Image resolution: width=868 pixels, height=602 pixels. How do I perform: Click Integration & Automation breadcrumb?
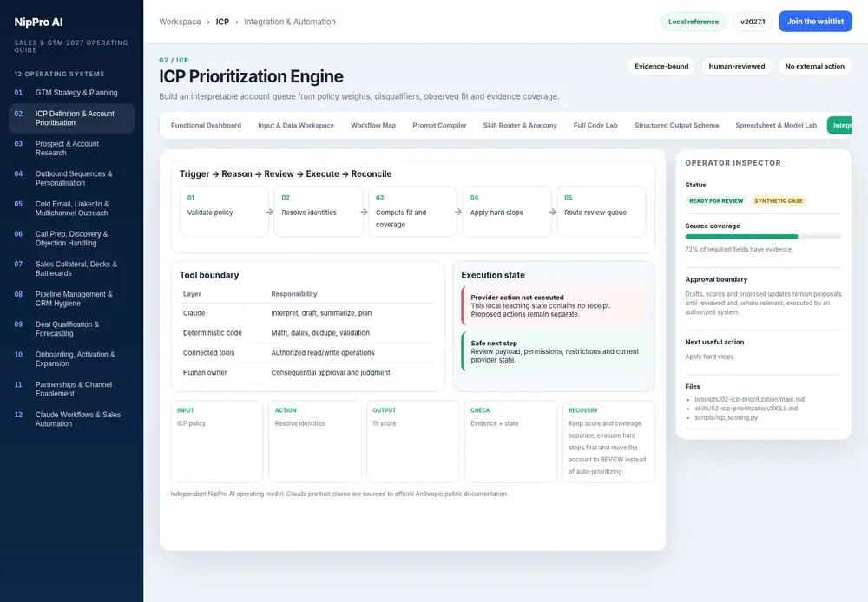coord(290,22)
